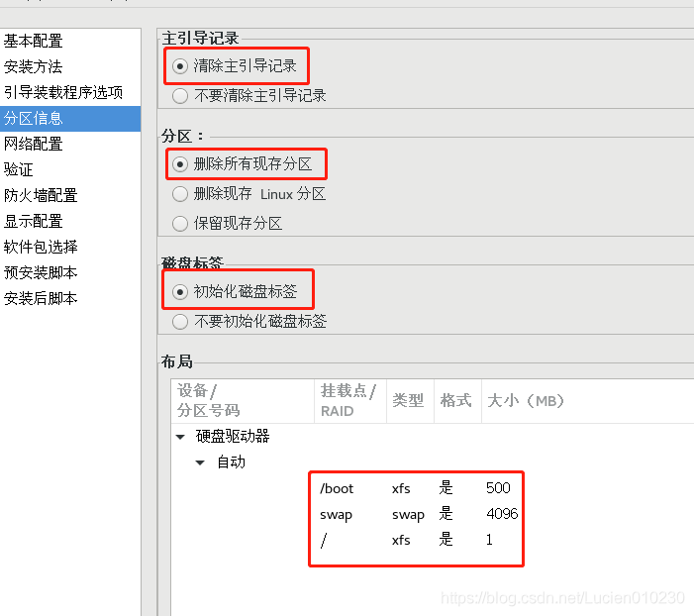Choose 删除所有现存分区 option

(180, 164)
